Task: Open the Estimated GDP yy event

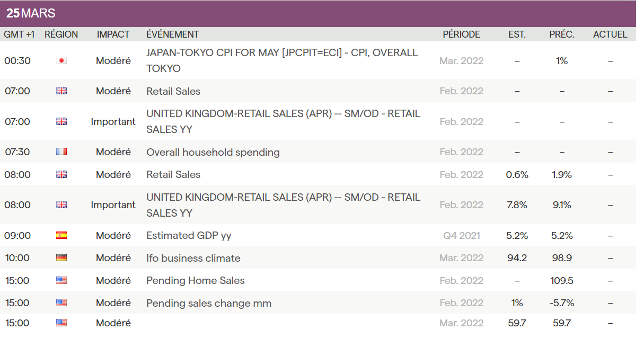Action: [189, 235]
